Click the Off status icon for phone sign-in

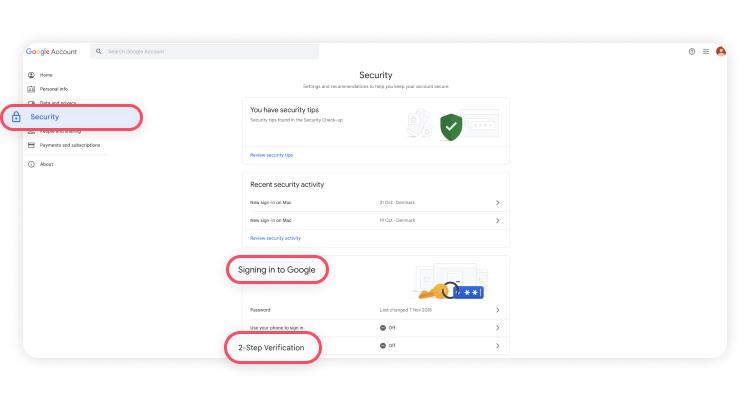click(x=383, y=328)
